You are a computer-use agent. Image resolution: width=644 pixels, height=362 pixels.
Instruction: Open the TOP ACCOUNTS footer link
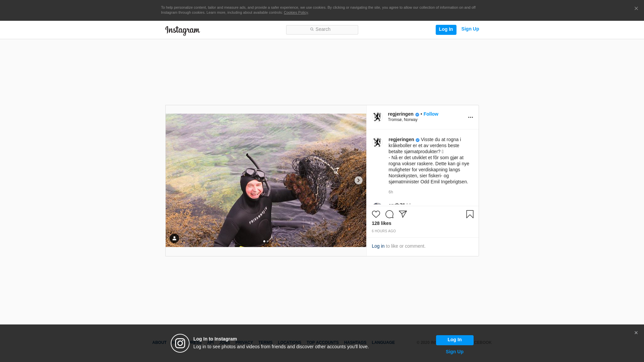pyautogui.click(x=323, y=343)
